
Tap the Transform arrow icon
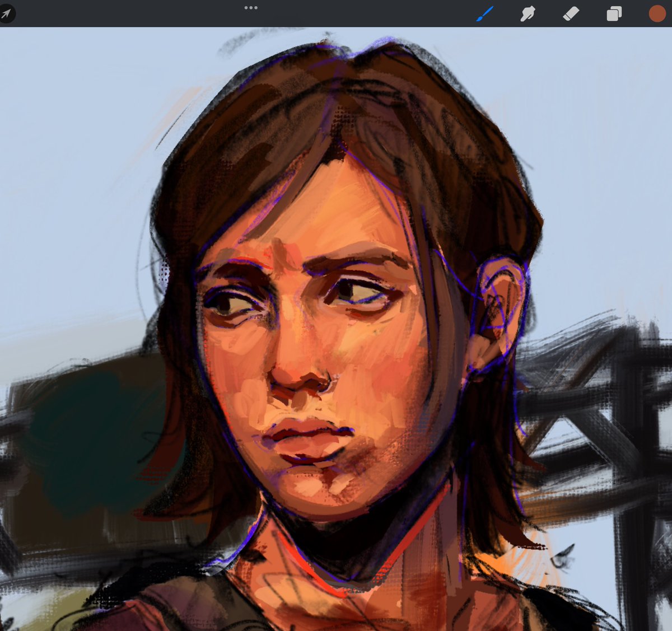6,13
